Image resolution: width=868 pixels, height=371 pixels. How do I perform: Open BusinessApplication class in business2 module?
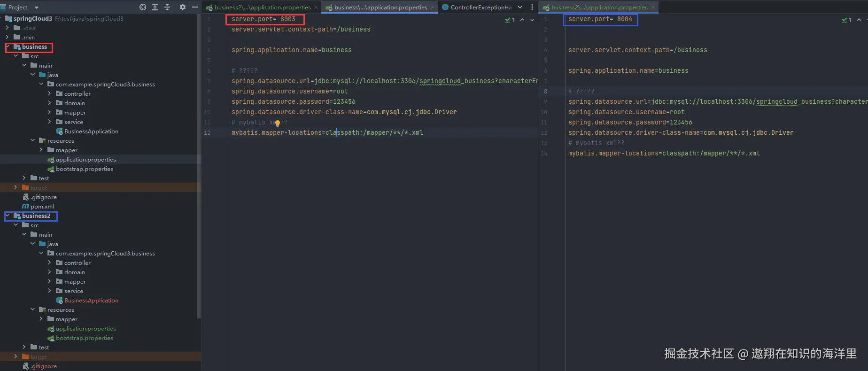tap(91, 301)
